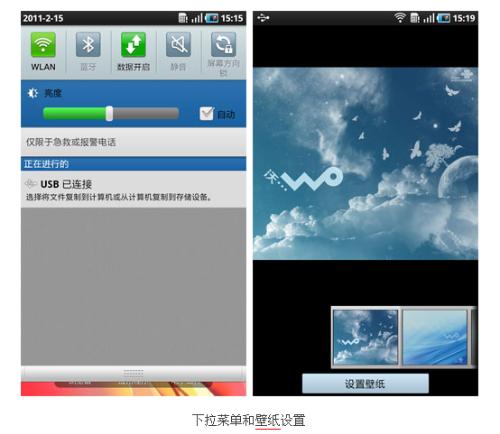Tap the battery icon beside 15:19
The width and height of the screenshot is (500, 434).
[x=443, y=18]
